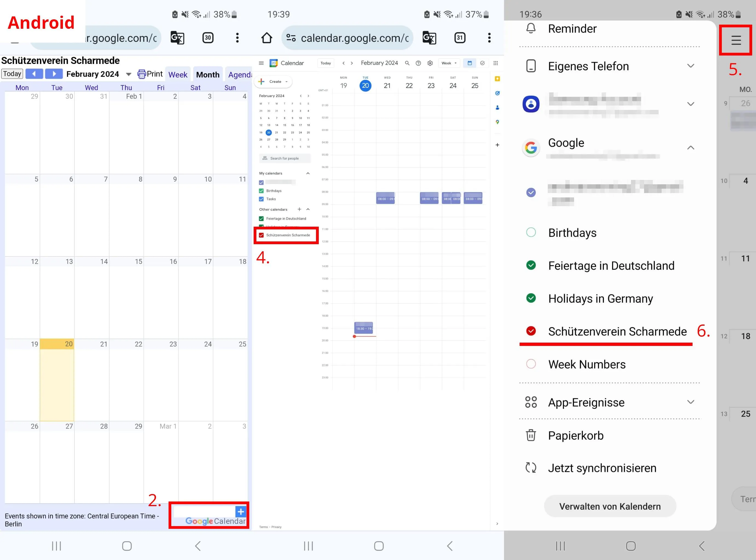Go to previous week arrow in header
Viewport: 756px width, 560px height.
point(343,63)
